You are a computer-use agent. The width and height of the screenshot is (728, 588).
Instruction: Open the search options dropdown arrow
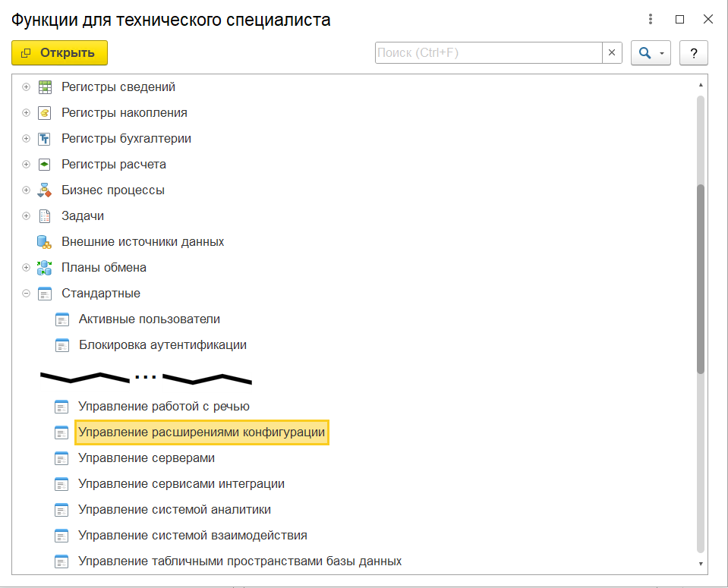click(661, 53)
